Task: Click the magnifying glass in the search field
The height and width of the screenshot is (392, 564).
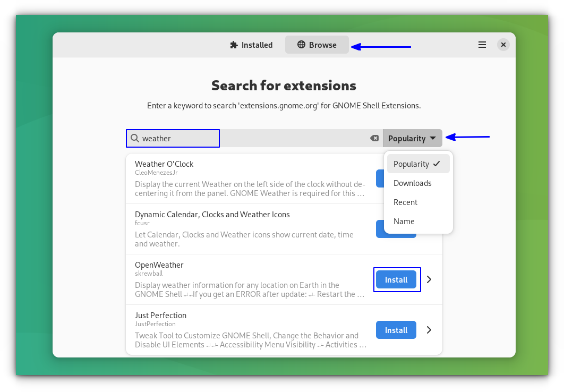Action: [x=135, y=138]
